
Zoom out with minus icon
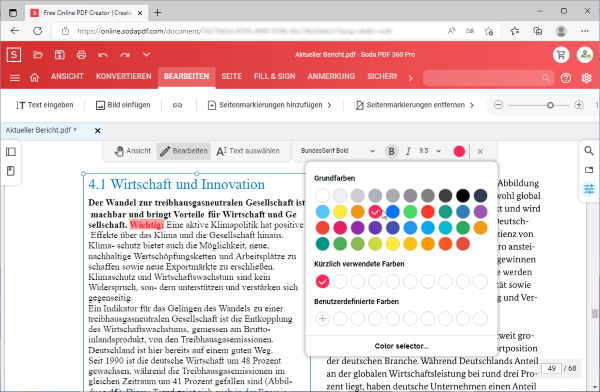pyautogui.click(x=498, y=105)
